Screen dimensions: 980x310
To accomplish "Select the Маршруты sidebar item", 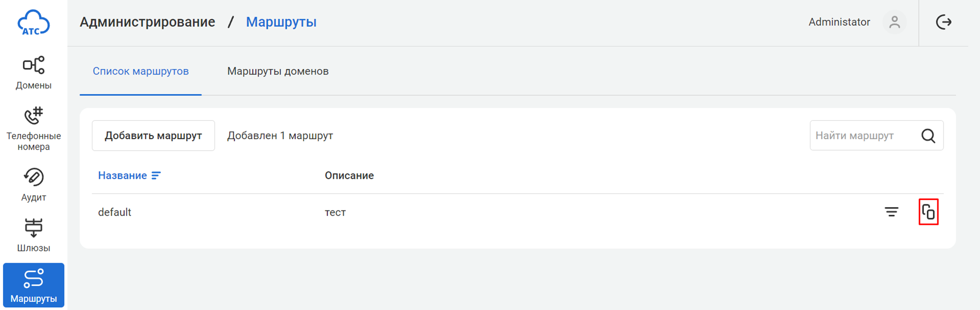I will (x=33, y=285).
